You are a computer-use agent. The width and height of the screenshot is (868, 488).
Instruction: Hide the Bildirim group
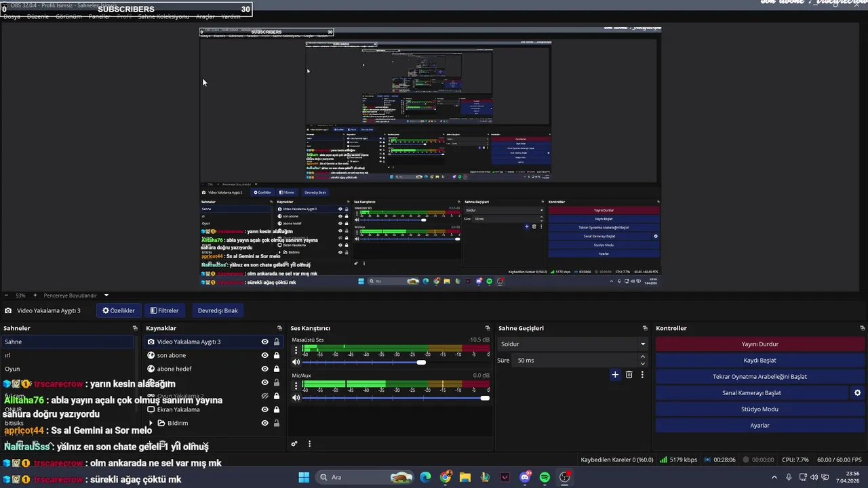click(264, 423)
